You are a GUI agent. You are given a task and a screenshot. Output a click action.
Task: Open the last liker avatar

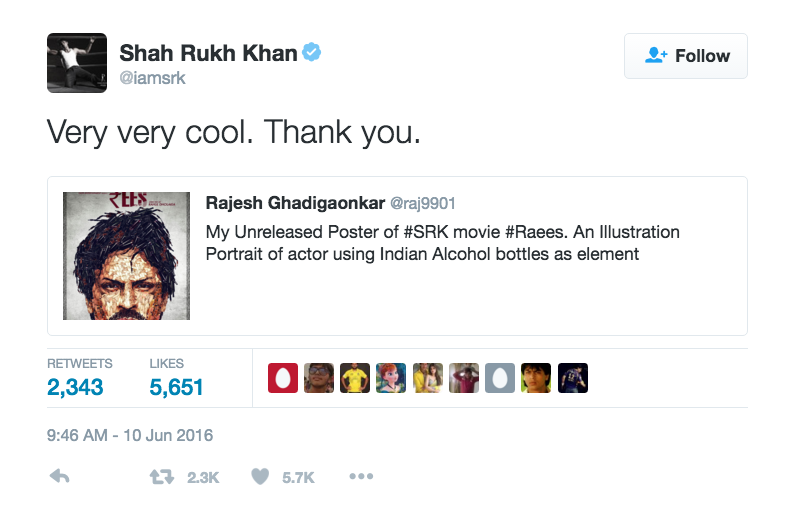pos(573,377)
